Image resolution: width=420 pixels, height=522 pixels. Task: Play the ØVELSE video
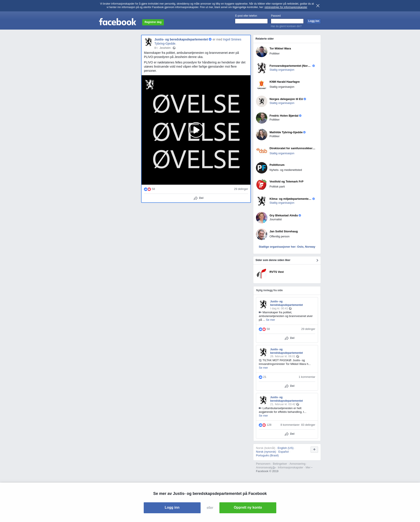[x=196, y=130]
